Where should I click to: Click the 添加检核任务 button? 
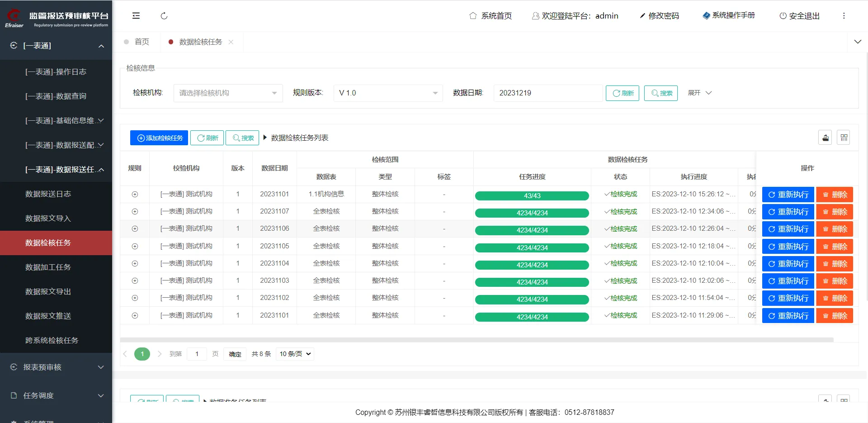[x=159, y=138]
